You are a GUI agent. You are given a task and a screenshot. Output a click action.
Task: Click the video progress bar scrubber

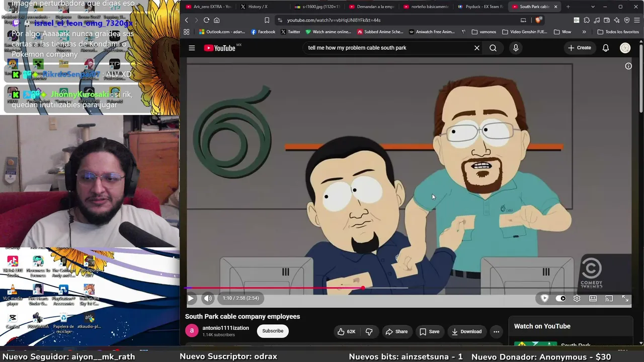(x=363, y=288)
